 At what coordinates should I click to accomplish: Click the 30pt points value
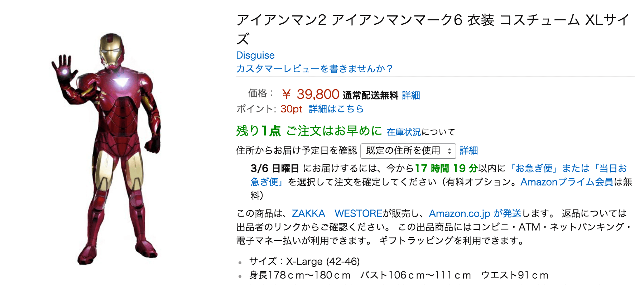coord(290,109)
